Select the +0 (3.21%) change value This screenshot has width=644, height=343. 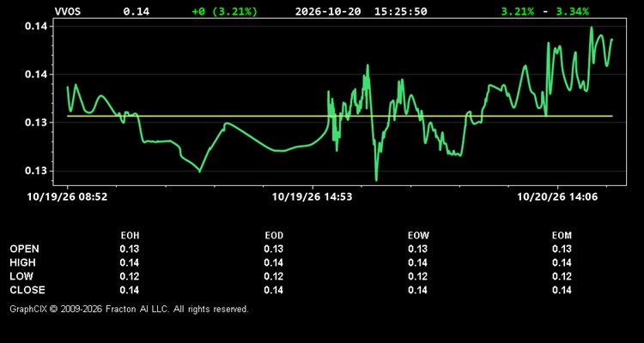click(x=225, y=11)
